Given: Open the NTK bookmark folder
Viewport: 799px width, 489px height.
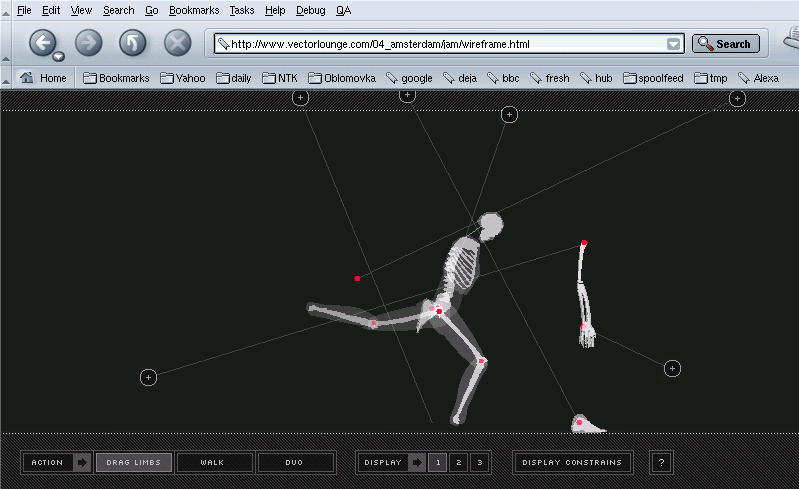Looking at the screenshot, I should point(280,78).
